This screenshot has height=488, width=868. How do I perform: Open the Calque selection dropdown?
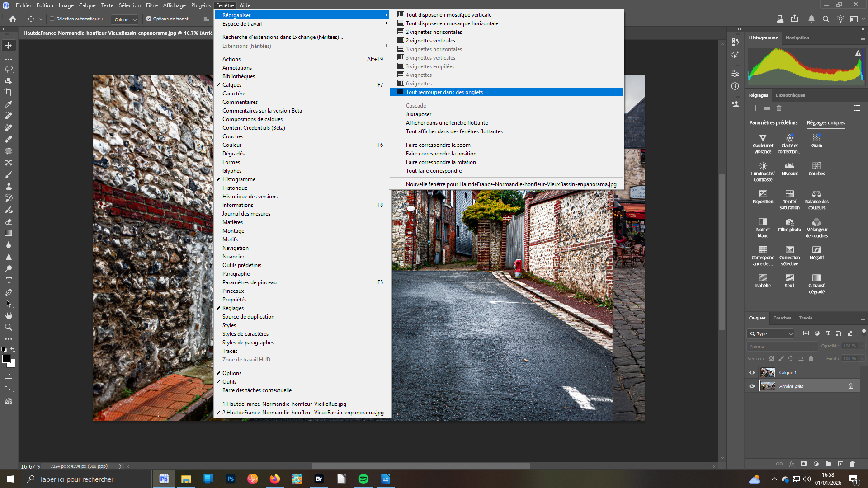pos(125,19)
